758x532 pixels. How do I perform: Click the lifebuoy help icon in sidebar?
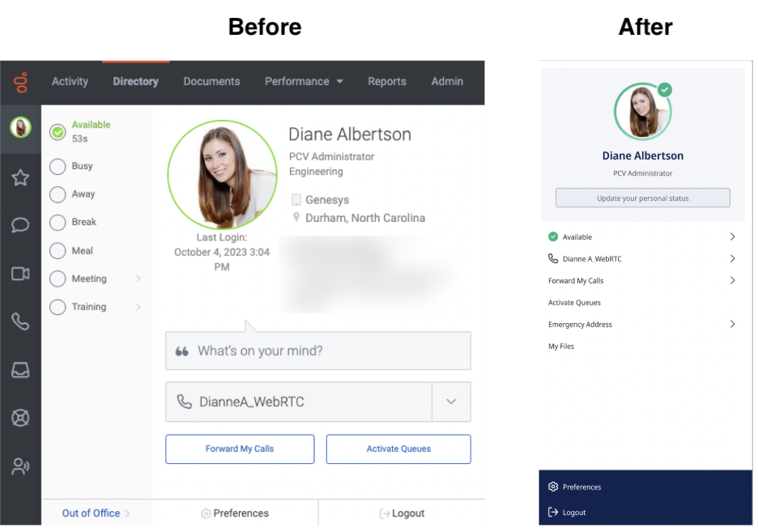tap(20, 418)
